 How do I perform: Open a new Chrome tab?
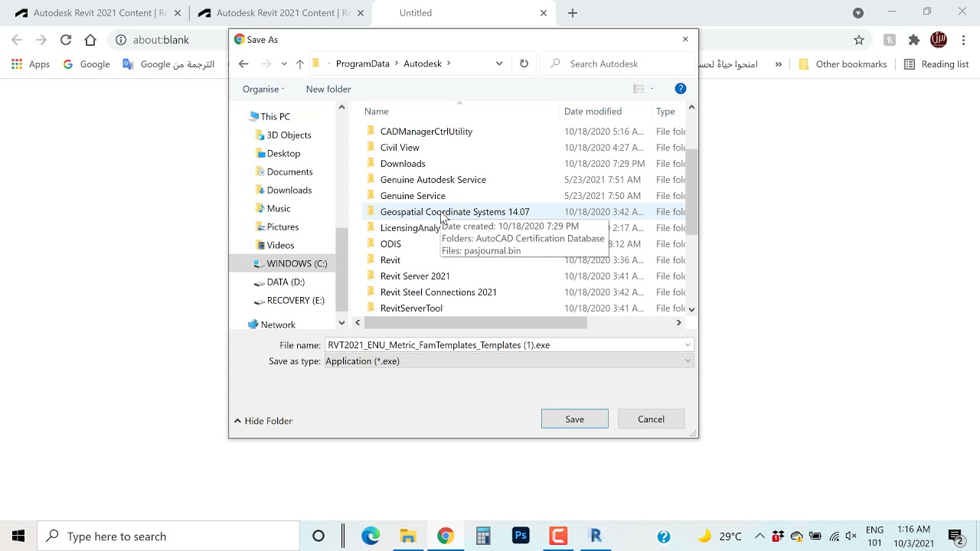[573, 13]
